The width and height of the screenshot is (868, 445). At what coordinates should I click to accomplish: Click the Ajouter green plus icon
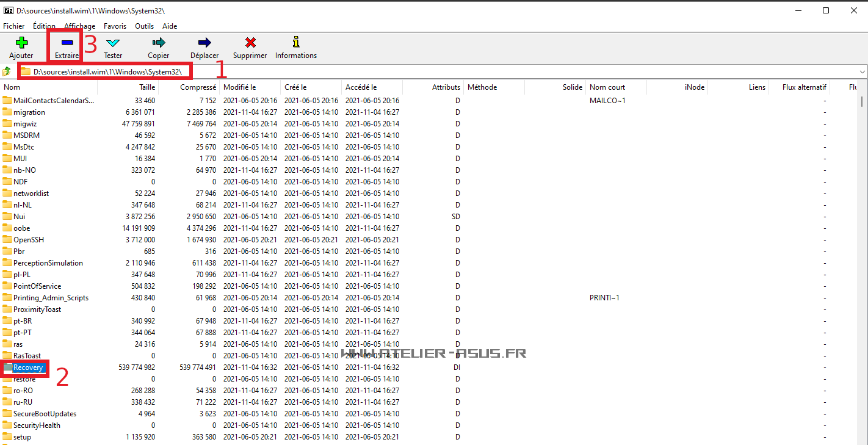(21, 43)
